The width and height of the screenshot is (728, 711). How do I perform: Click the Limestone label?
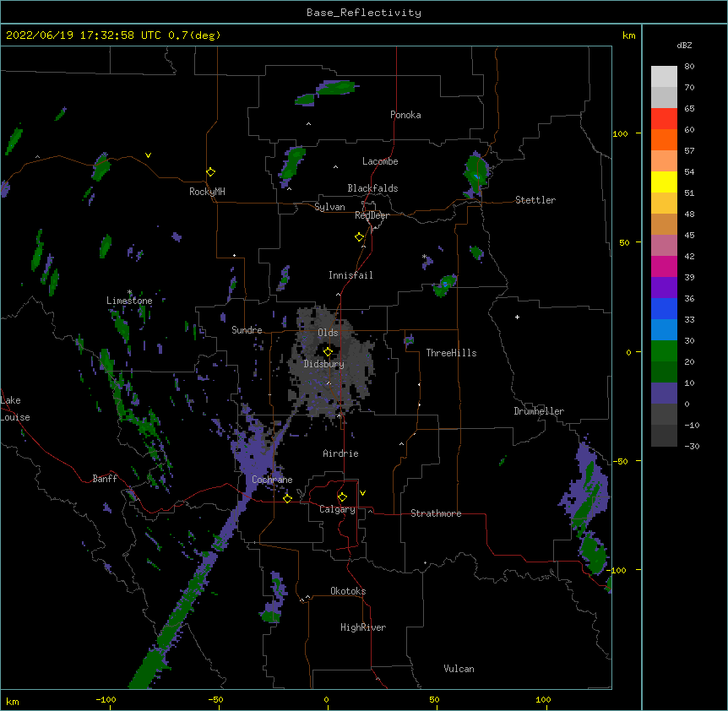click(129, 301)
